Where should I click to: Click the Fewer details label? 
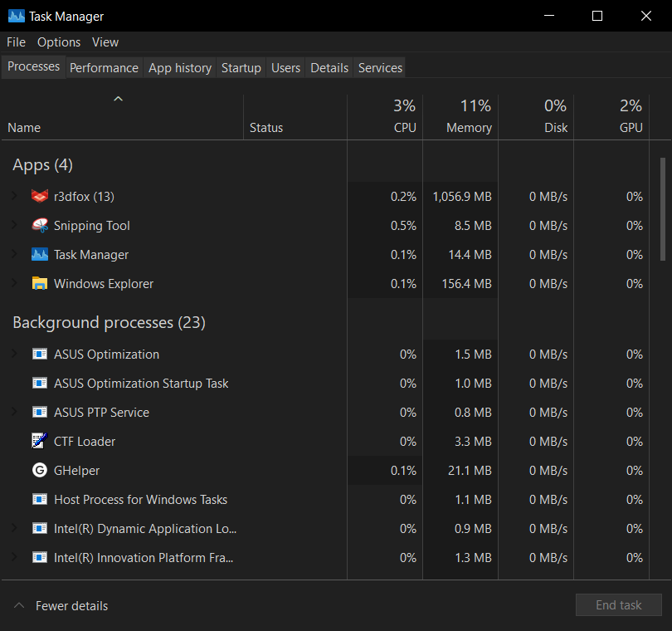(x=71, y=606)
